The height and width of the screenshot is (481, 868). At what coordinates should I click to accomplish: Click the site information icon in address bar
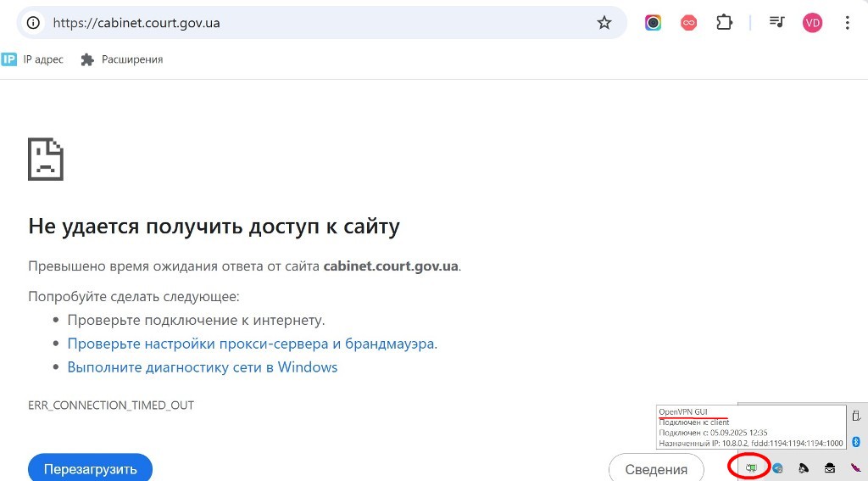[x=33, y=23]
